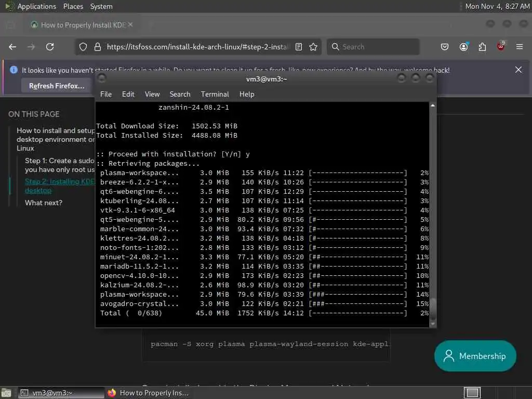Click the Firefox search box
Screen dimensions: 532x399
click(373, 47)
